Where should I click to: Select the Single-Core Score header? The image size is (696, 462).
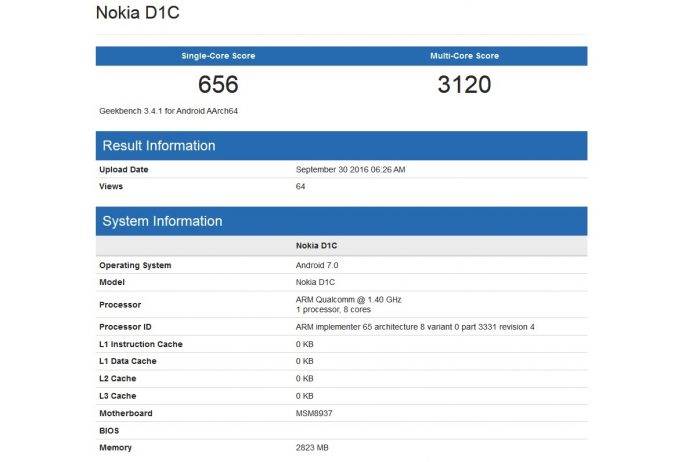tap(218, 56)
